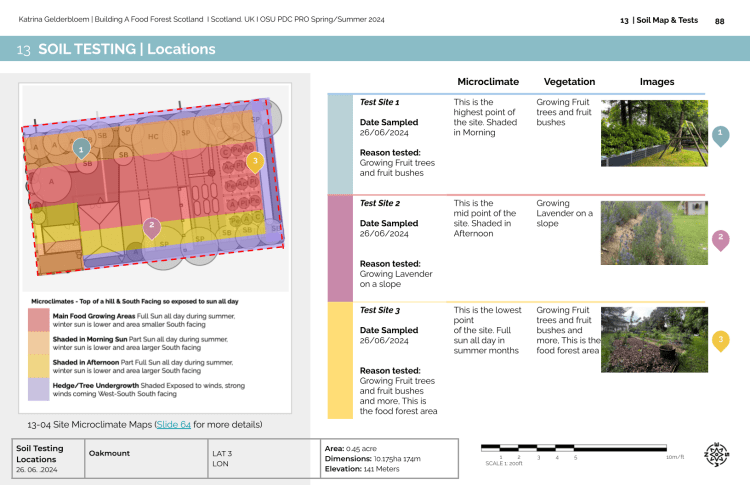
Task: Open the Test Site 1 swing photo
Action: pyautogui.click(x=654, y=133)
